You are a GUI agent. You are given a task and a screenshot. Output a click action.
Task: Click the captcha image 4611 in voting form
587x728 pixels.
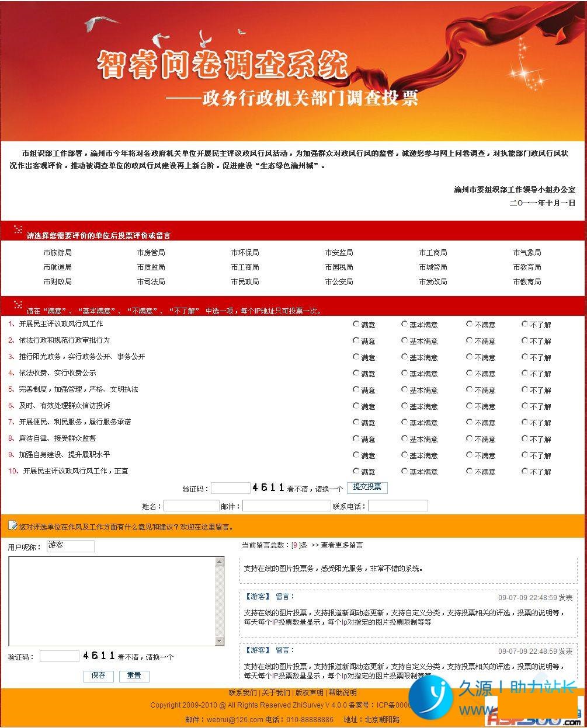pos(268,487)
